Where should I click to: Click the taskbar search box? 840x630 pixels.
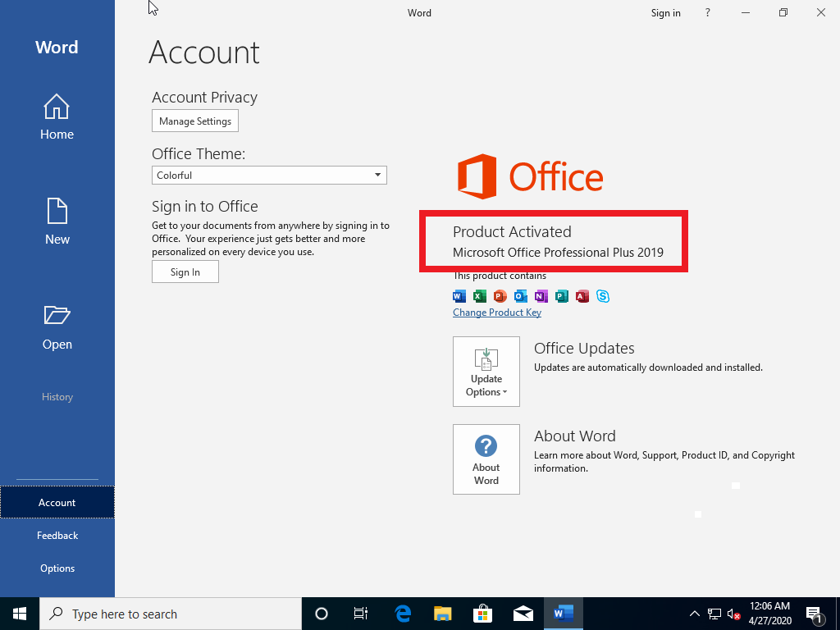[x=171, y=614]
